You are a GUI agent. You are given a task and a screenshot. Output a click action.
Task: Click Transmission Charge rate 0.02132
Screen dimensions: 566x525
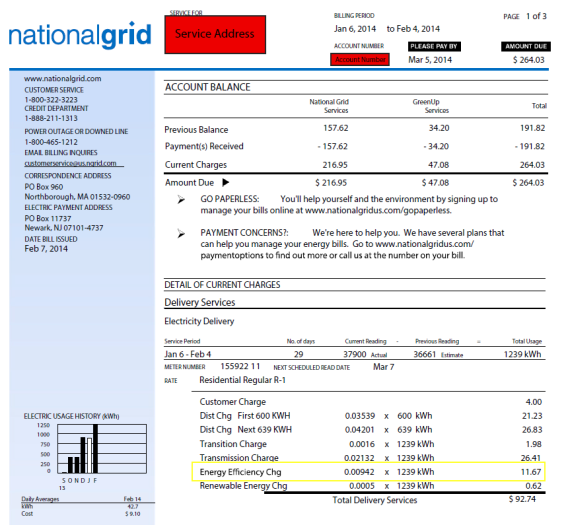point(359,458)
